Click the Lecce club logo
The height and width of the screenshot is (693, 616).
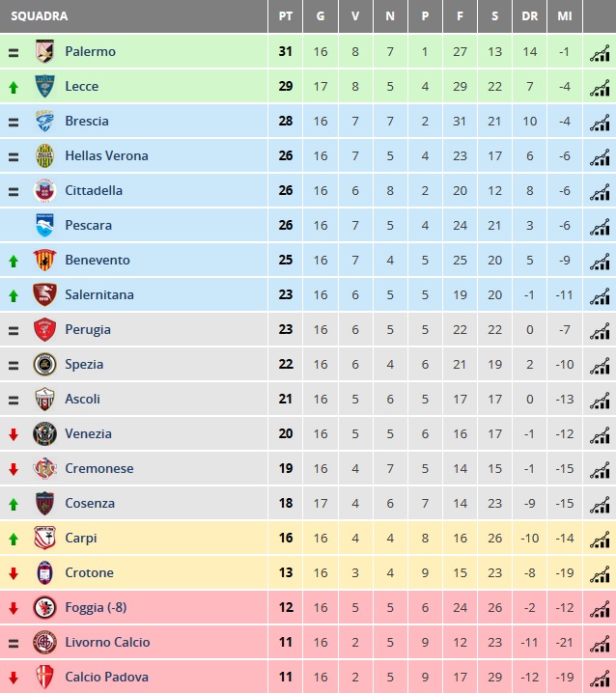pyautogui.click(x=44, y=86)
